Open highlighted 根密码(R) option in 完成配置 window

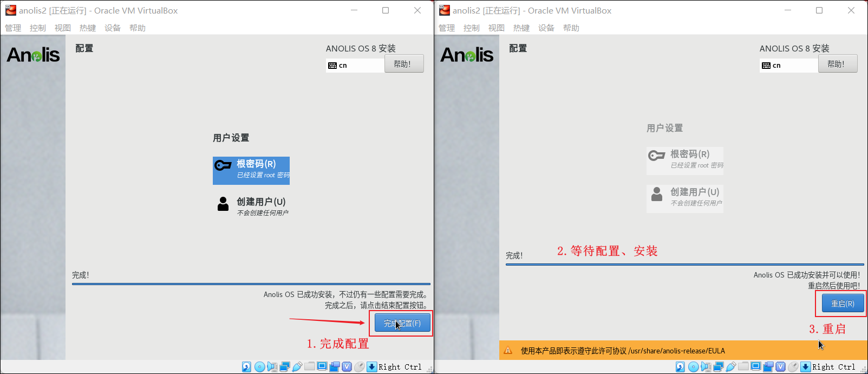pos(251,170)
